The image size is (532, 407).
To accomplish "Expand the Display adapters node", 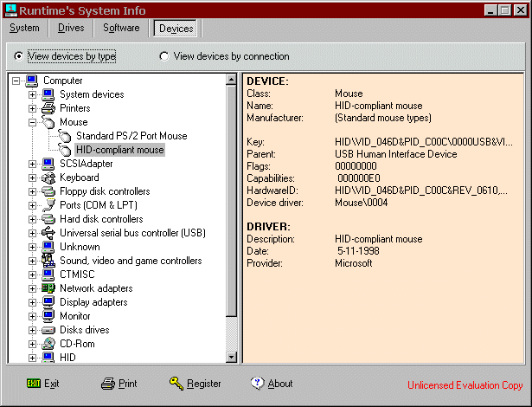I will point(33,302).
